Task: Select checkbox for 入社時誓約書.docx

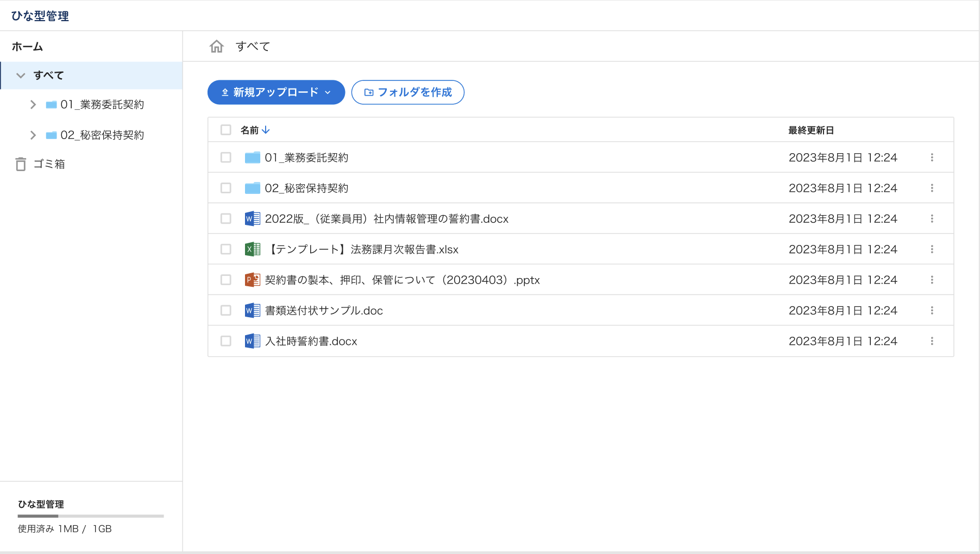Action: click(x=226, y=341)
